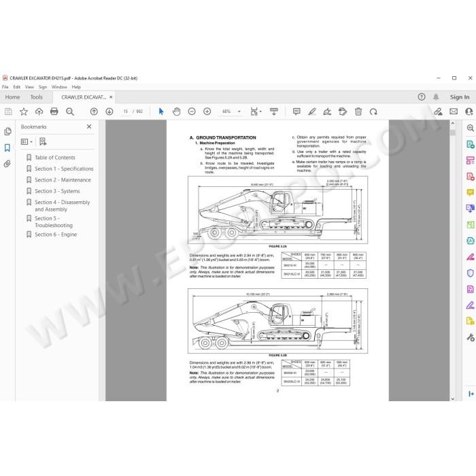
Task: Toggle the read mode scrolling icon
Action: pos(274,112)
